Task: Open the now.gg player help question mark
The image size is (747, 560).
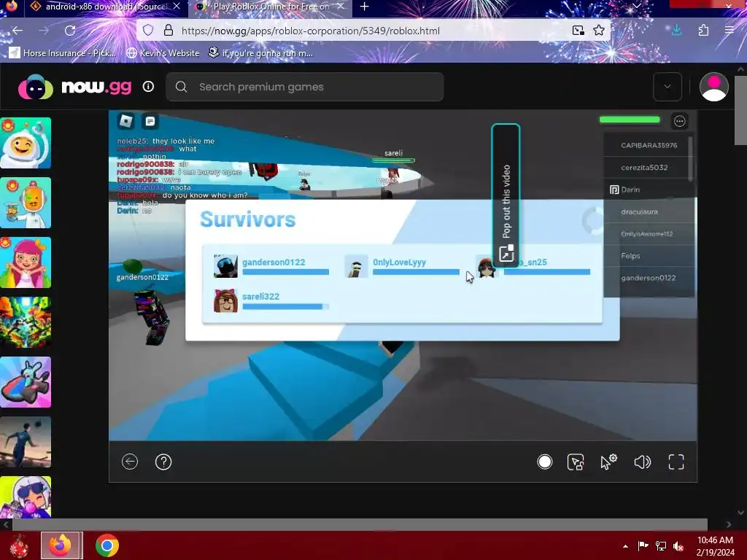Action: pyautogui.click(x=163, y=462)
